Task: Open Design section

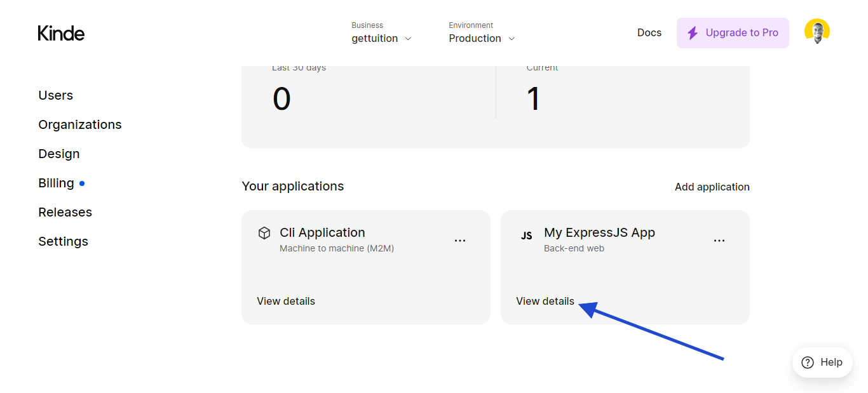Action: tap(59, 154)
